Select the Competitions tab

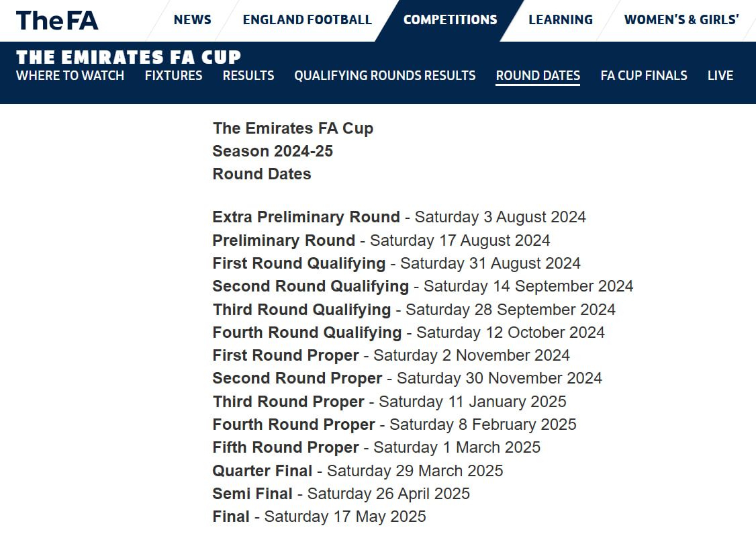450,19
